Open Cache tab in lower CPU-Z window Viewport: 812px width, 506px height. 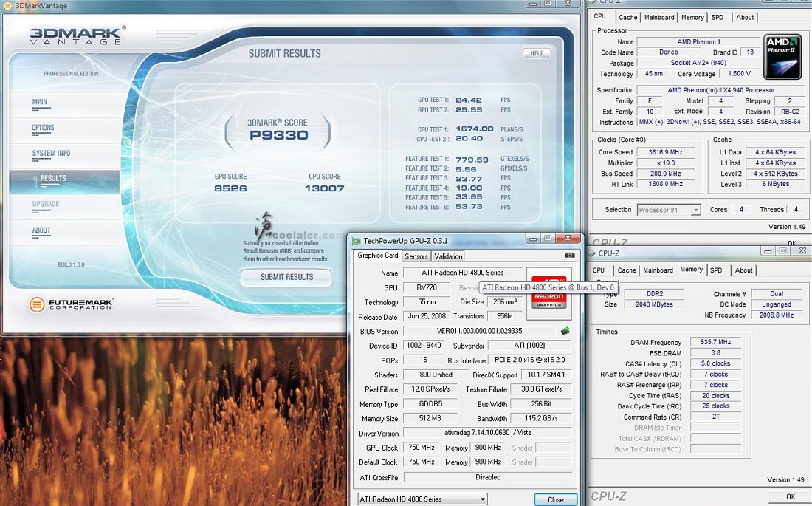coord(627,270)
